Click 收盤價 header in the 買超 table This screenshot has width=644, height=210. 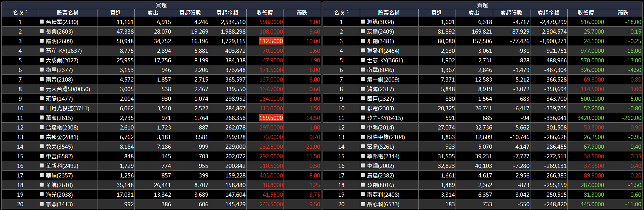coord(265,13)
